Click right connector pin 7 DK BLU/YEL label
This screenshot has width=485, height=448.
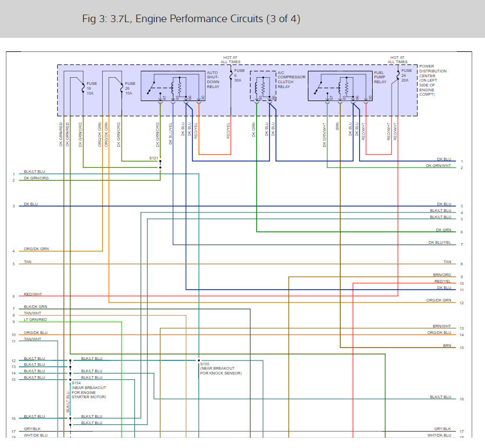(x=440, y=243)
